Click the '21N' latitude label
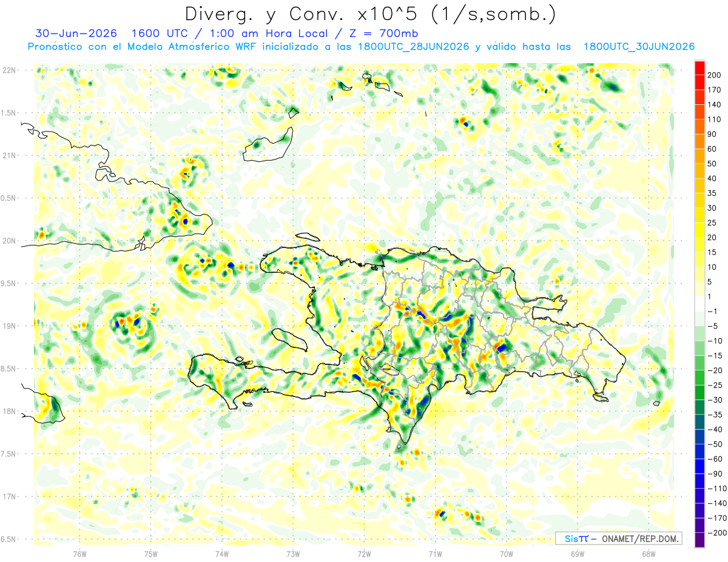Viewport: 728px width, 562px height. 10,155
